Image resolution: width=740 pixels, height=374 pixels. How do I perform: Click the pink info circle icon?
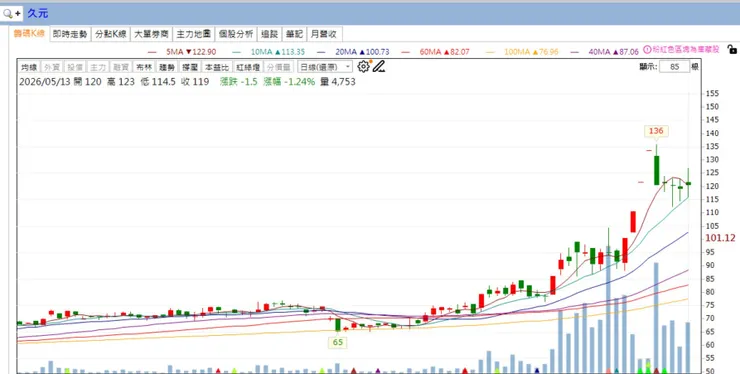tap(647, 50)
